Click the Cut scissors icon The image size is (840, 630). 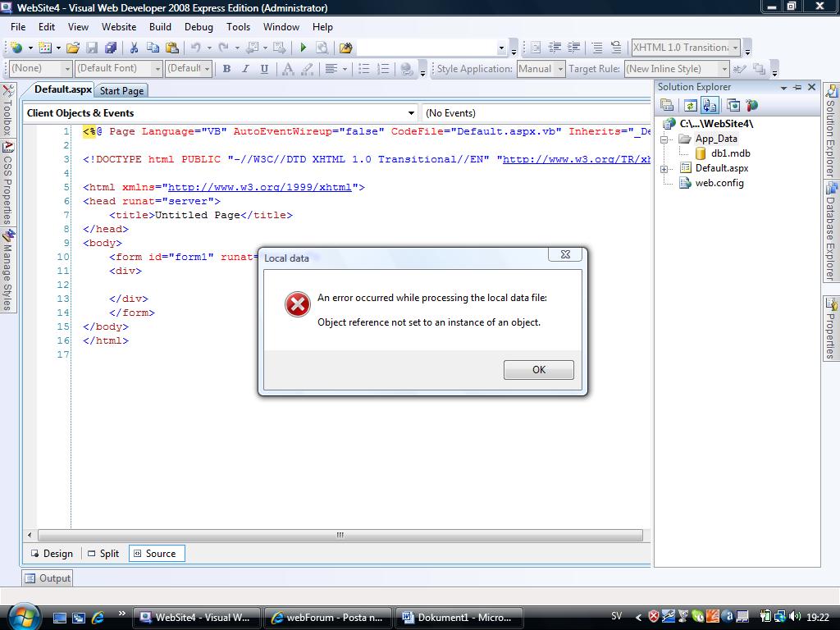(x=134, y=48)
